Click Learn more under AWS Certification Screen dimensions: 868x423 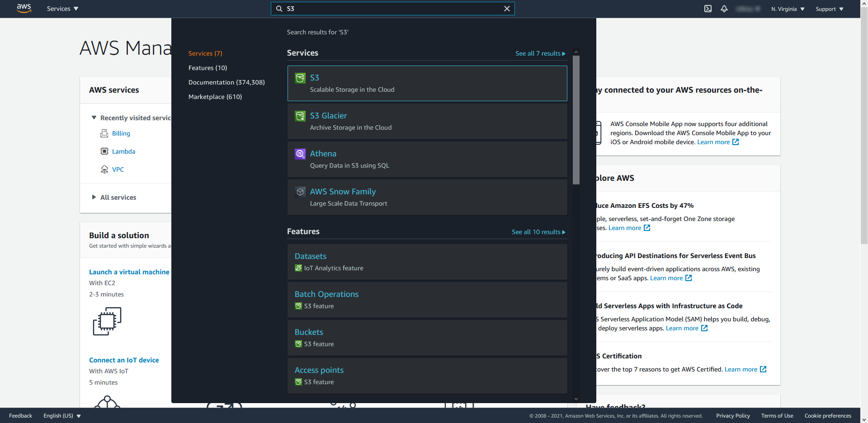[x=741, y=369]
